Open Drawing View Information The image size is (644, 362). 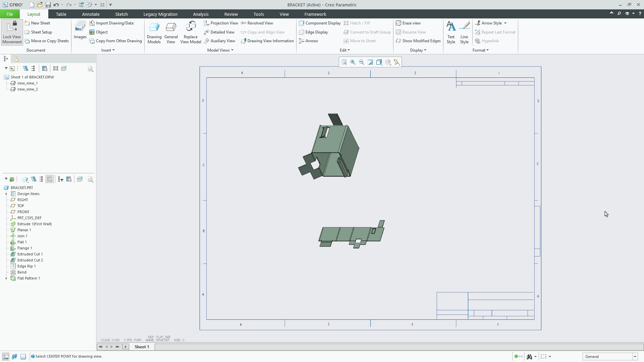click(x=267, y=41)
